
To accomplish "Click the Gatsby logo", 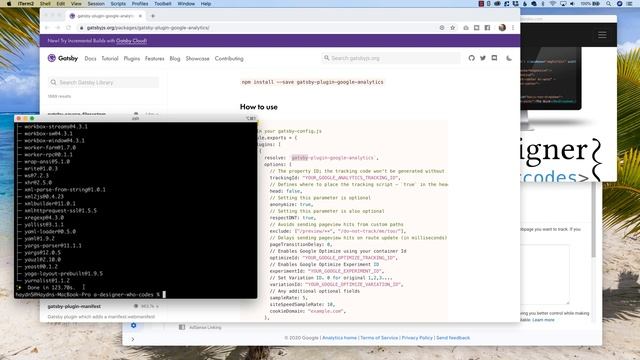I will [x=63, y=58].
